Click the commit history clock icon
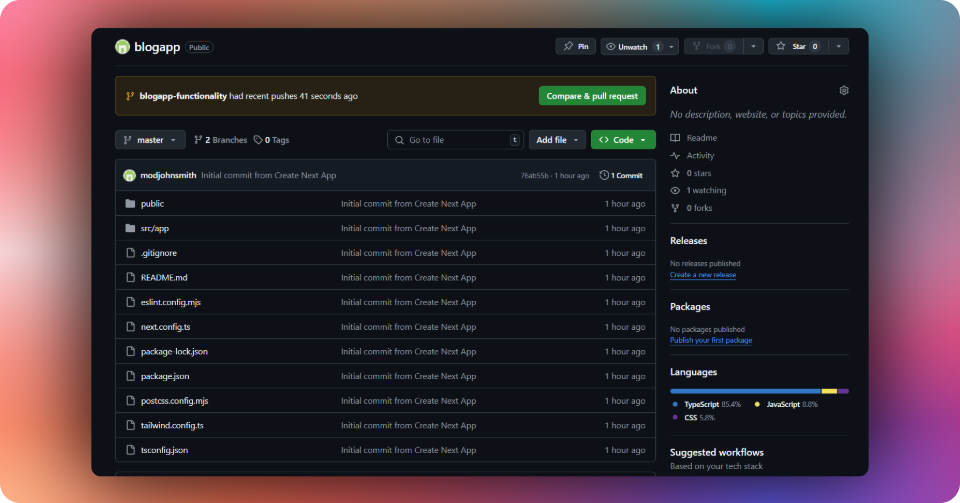Screen dimensions: 960x503 pos(604,175)
